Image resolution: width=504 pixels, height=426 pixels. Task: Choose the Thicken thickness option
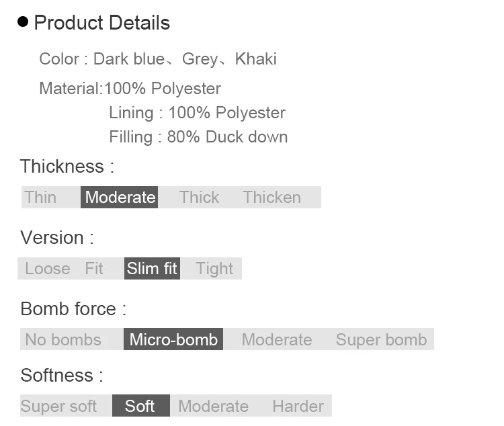pyautogui.click(x=272, y=197)
